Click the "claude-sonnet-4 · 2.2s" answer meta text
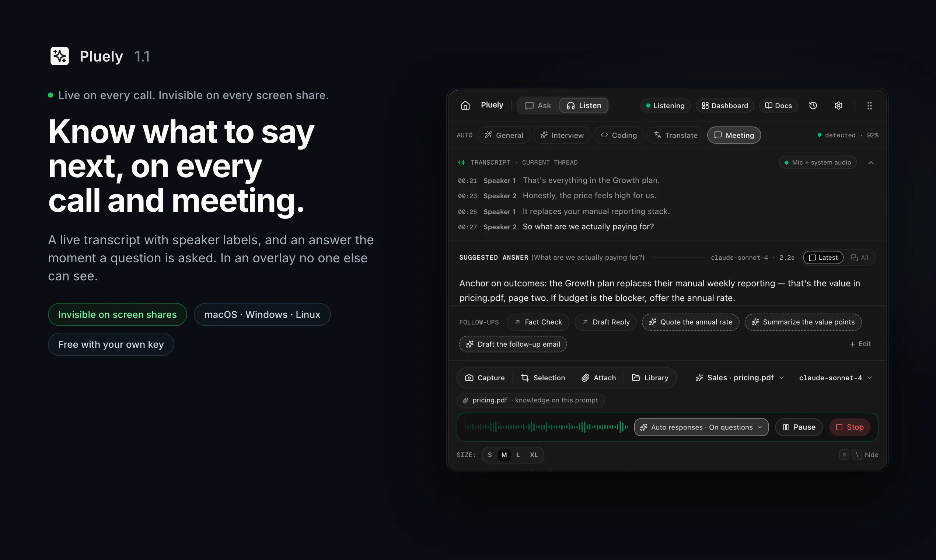 tap(752, 258)
